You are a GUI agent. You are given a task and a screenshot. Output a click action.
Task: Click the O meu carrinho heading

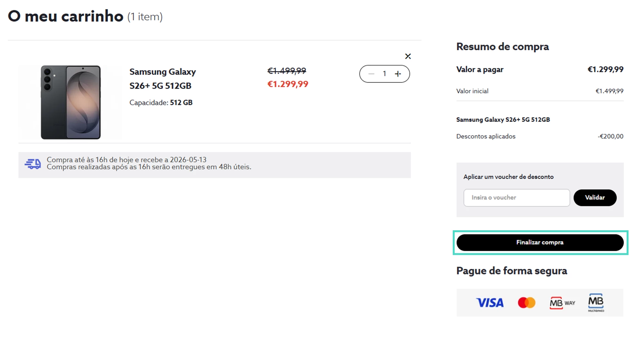point(65,16)
